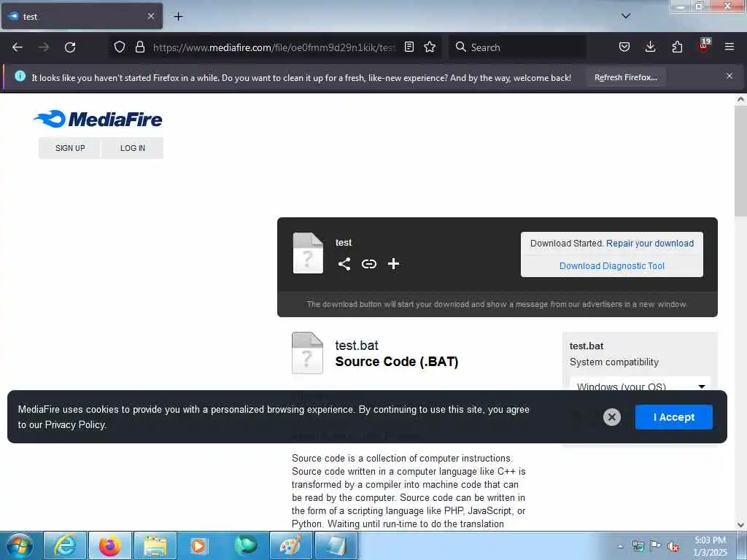List all tabs with the chevron dropdown

(x=626, y=16)
